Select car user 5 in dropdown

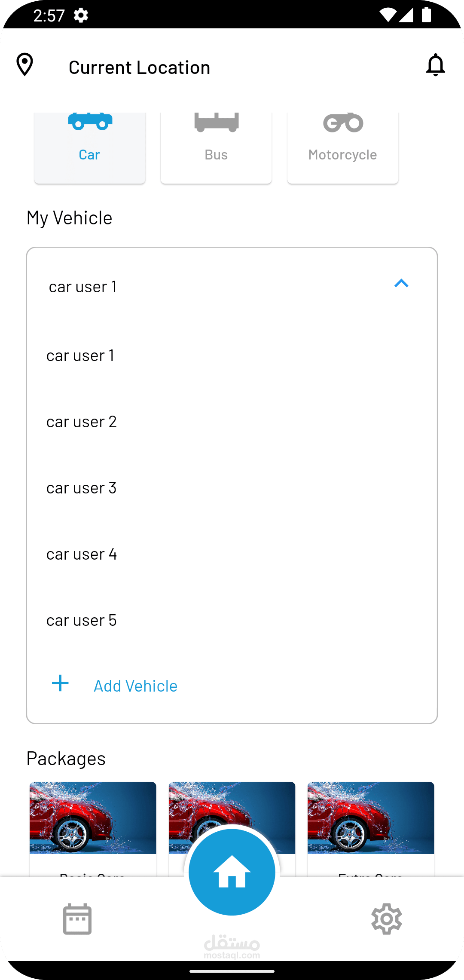pyautogui.click(x=82, y=620)
